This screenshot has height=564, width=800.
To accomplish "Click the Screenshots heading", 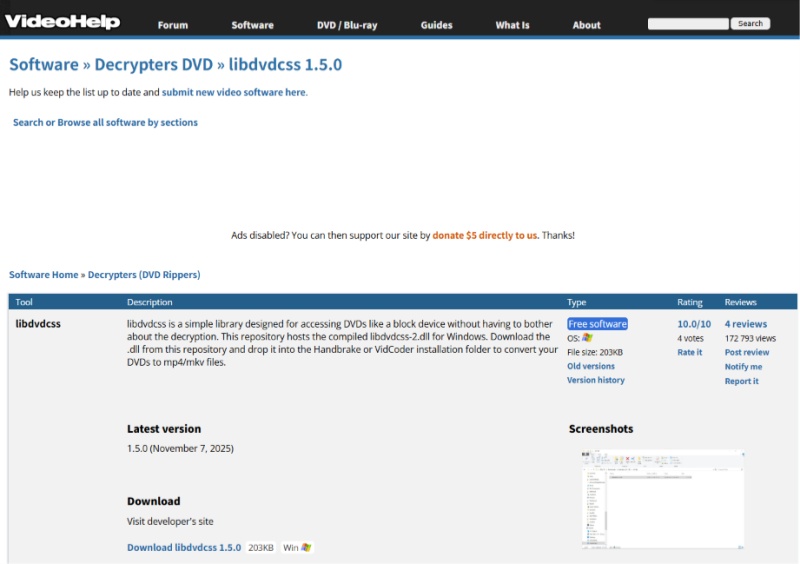I will coord(601,429).
